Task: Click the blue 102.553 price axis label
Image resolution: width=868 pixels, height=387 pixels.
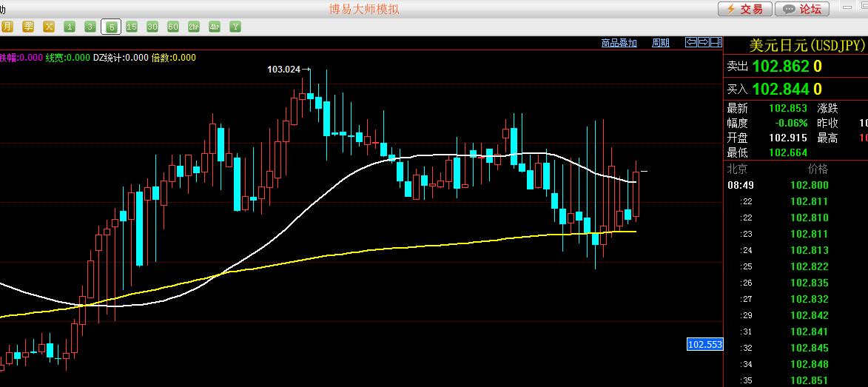Action: click(x=704, y=345)
